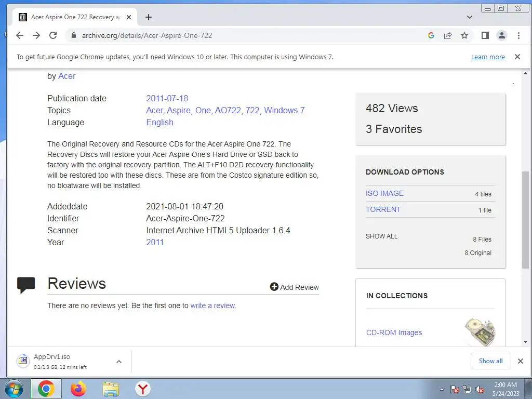The width and height of the screenshot is (532, 399).
Task: Close the Acer Aspire One 722 tab
Action: pos(129,17)
